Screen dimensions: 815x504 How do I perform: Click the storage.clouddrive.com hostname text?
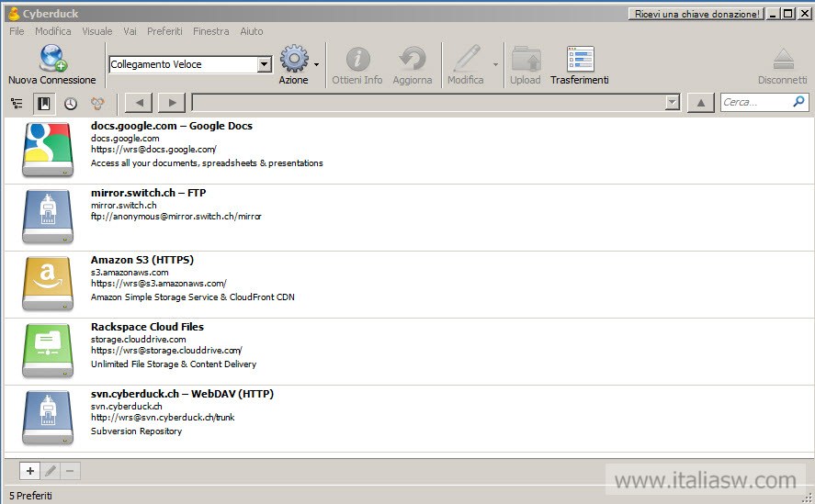click(138, 340)
